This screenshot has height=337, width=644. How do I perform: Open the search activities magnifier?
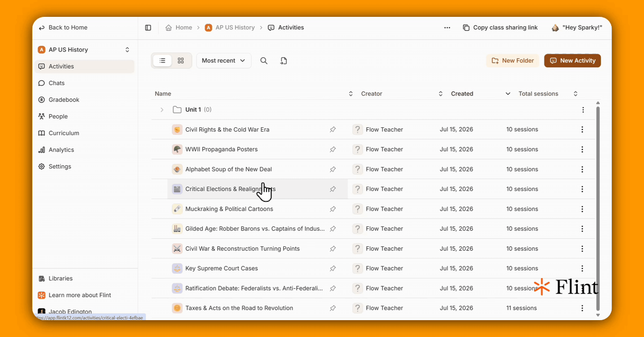coord(264,61)
